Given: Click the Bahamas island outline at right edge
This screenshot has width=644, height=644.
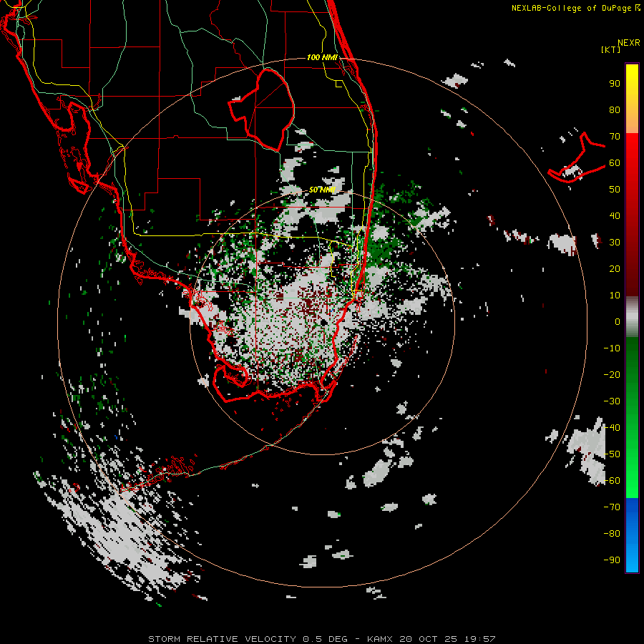Looking at the screenshot, I should click(x=577, y=158).
